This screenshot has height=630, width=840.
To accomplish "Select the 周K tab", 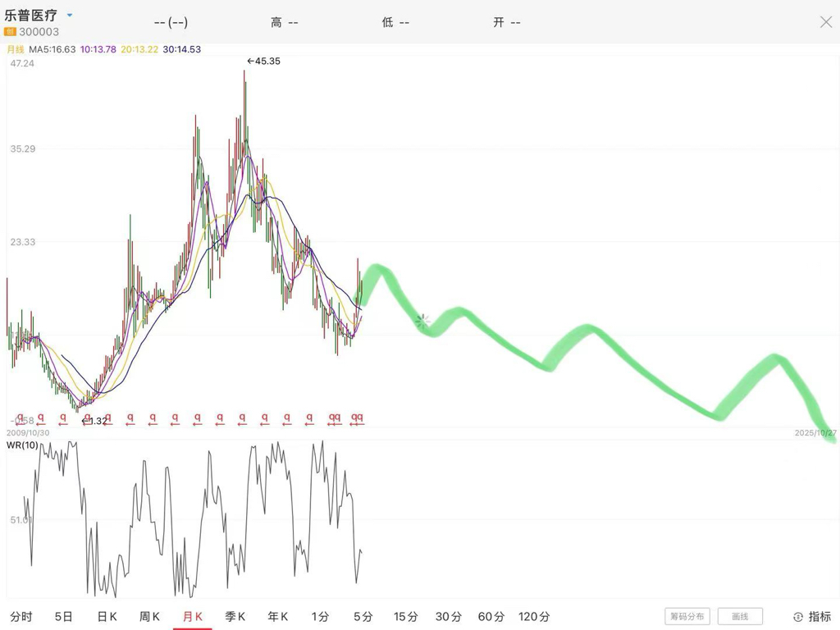I will [x=149, y=617].
